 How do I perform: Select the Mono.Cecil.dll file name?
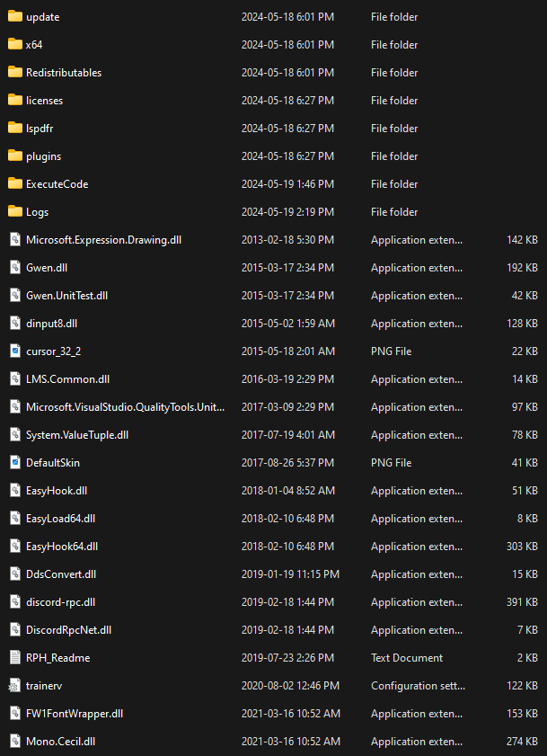click(61, 742)
